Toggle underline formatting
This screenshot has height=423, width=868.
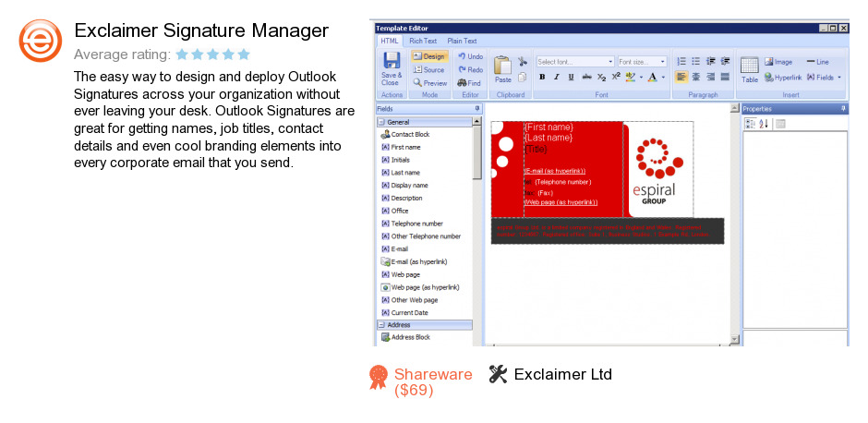pos(571,77)
